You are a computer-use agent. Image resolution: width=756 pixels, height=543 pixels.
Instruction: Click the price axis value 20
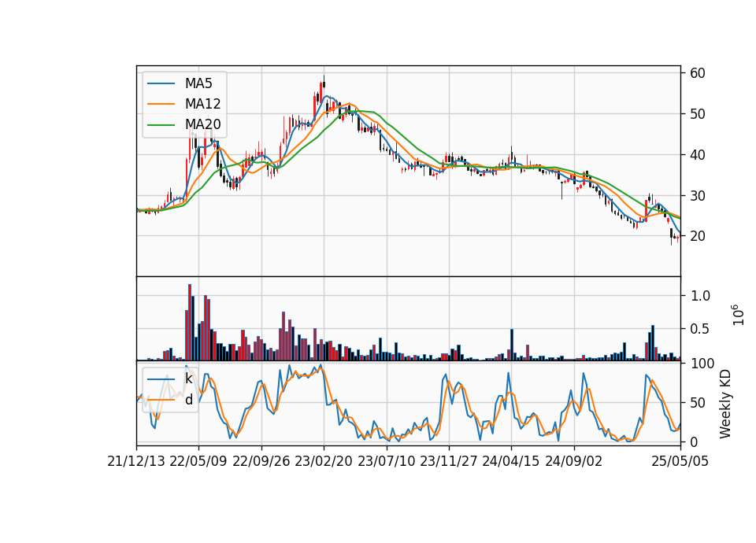click(x=698, y=236)
